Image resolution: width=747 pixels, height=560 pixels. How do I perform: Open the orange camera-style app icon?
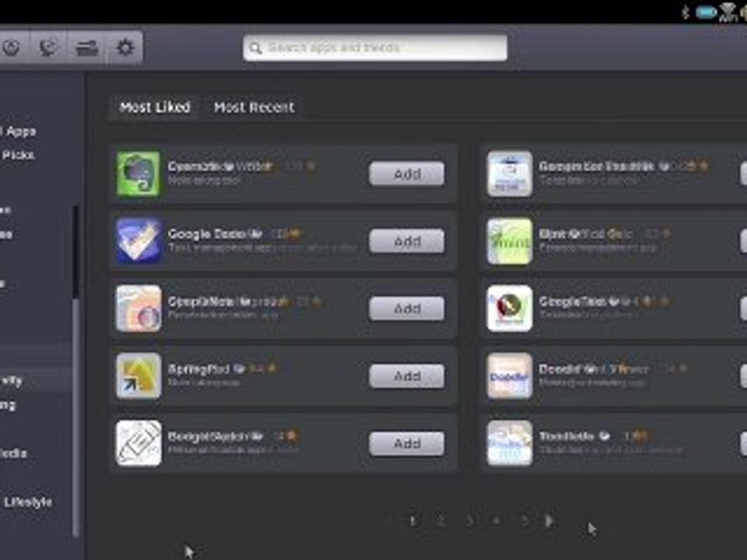(x=139, y=308)
